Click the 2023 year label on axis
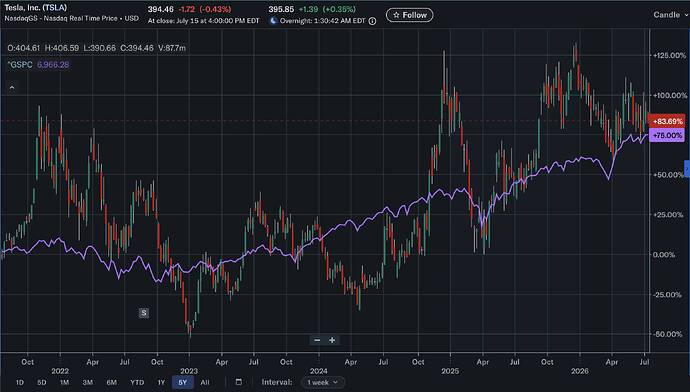The height and width of the screenshot is (392, 690). point(189,371)
